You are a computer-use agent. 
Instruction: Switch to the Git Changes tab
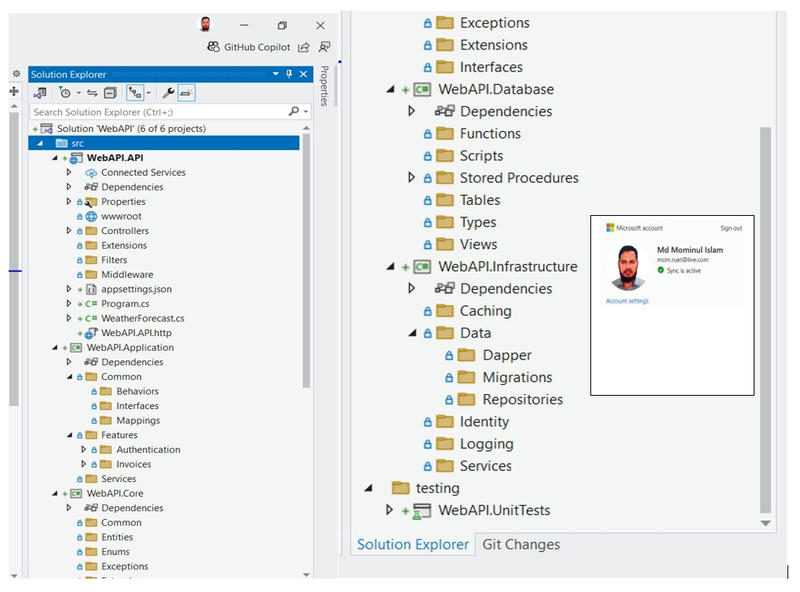[521, 545]
